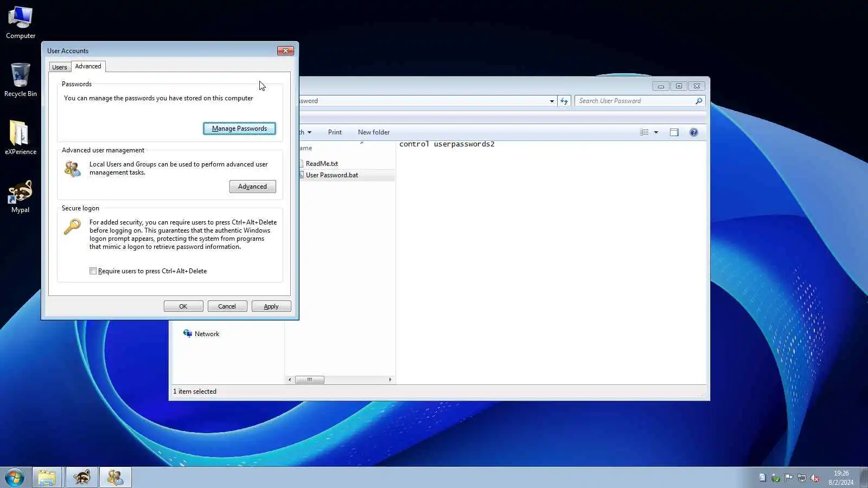Cancel the User Accounts dialog
868x488 pixels.
click(x=227, y=306)
